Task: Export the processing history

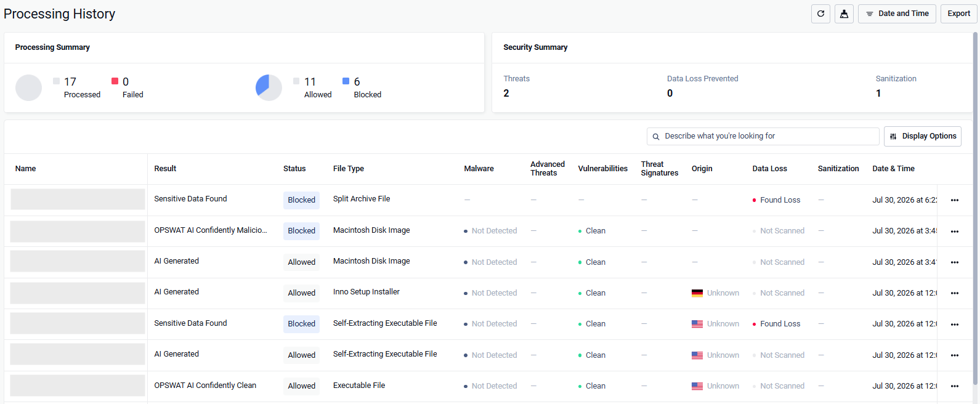Action: tap(958, 14)
